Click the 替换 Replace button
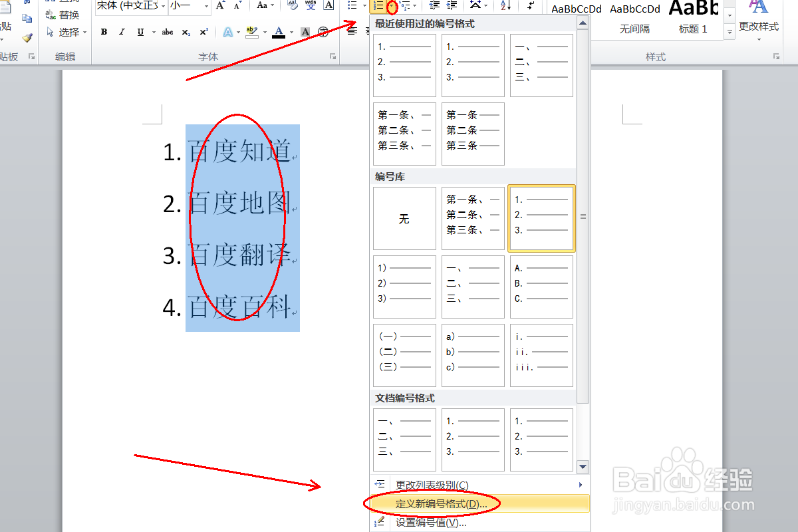The image size is (798, 532). [x=63, y=15]
